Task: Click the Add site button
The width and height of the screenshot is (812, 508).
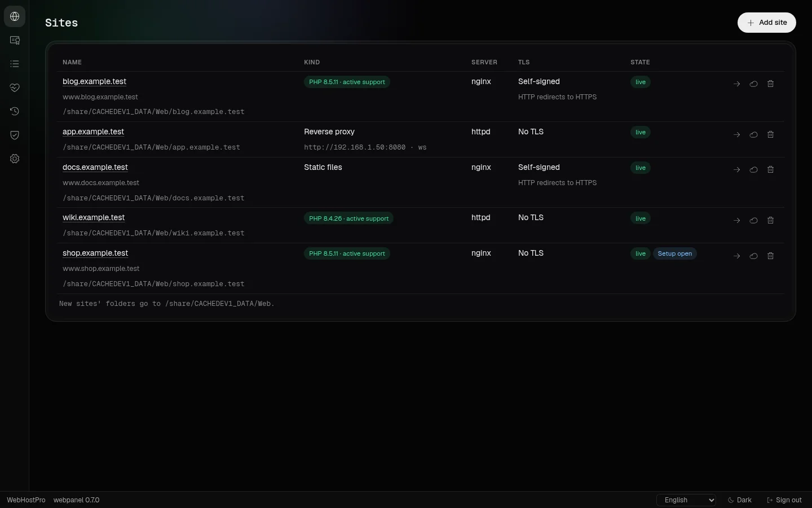Action: (767, 23)
